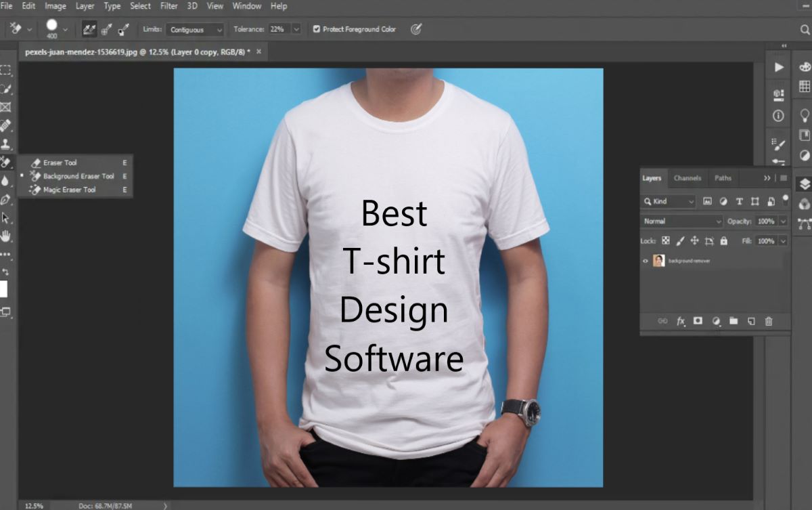Switch to the Channels tab
This screenshot has width=812, height=510.
(687, 178)
